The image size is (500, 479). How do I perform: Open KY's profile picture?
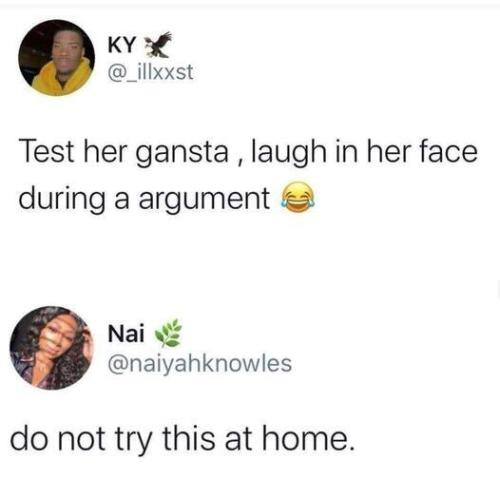point(56,58)
